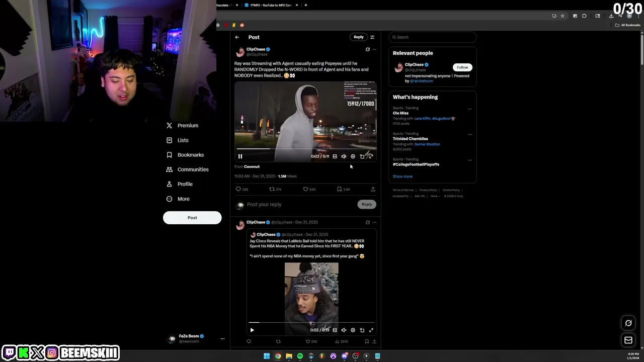This screenshot has height=362, width=644.
Task: Enter fullscreen on the main post video
Action: [371, 156]
